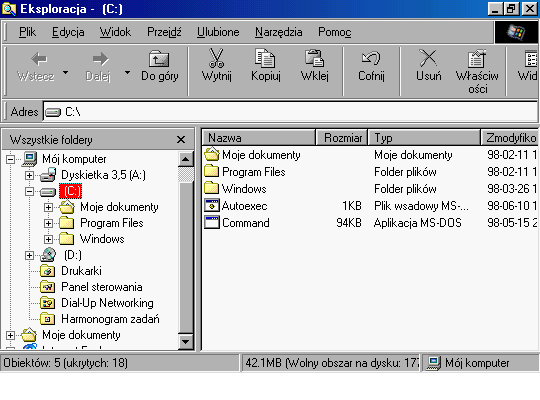Open Właściwości properties toolbar button
The height and width of the screenshot is (400, 540).
coord(477,72)
